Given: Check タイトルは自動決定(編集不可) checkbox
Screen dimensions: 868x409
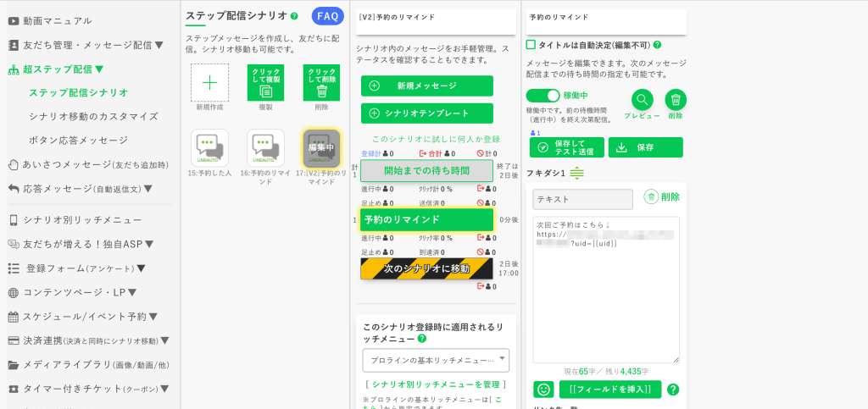Looking at the screenshot, I should [x=531, y=45].
